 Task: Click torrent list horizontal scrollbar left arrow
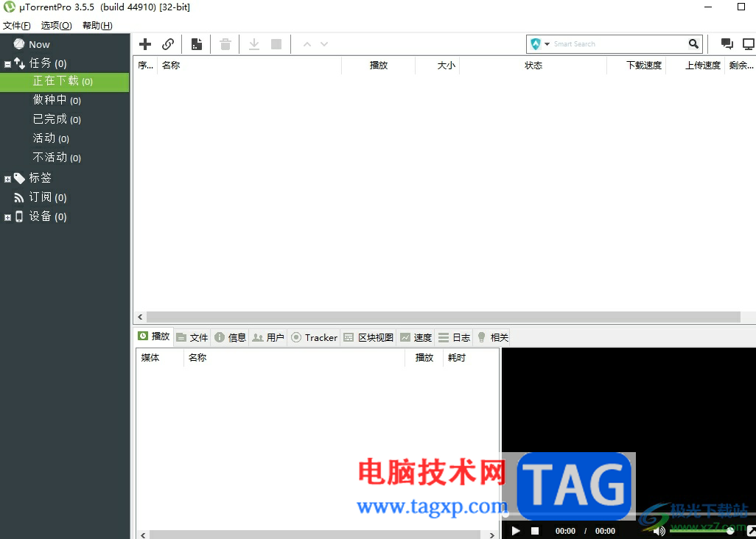click(x=140, y=317)
